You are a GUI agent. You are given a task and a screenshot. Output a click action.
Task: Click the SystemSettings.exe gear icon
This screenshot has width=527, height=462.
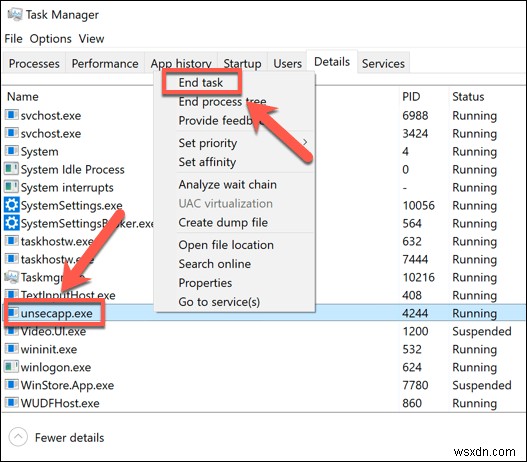12,205
